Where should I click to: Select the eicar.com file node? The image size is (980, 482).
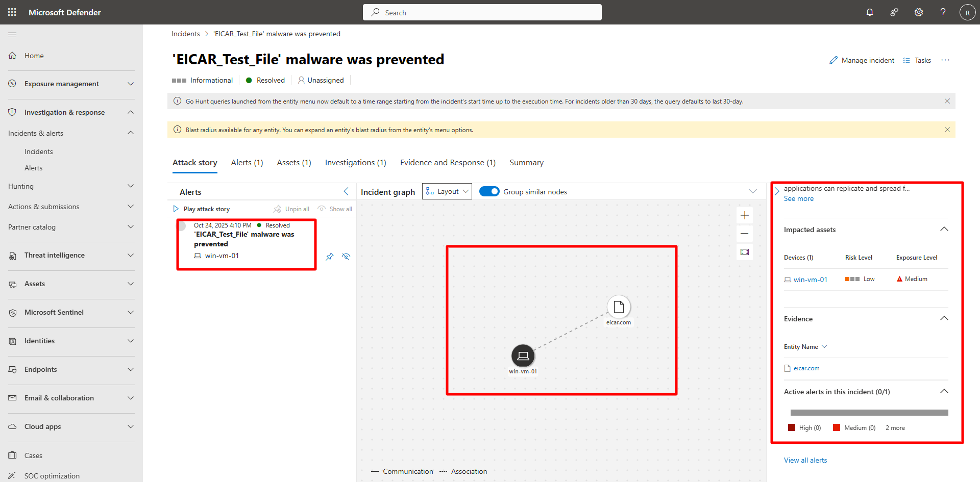(619, 307)
